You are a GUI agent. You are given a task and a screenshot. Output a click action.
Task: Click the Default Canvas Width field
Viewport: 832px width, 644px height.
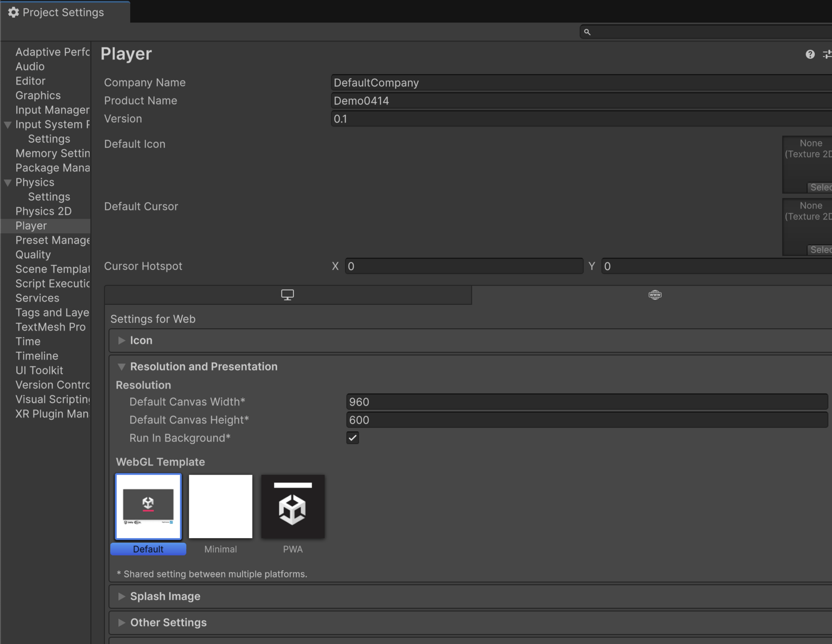pos(587,402)
